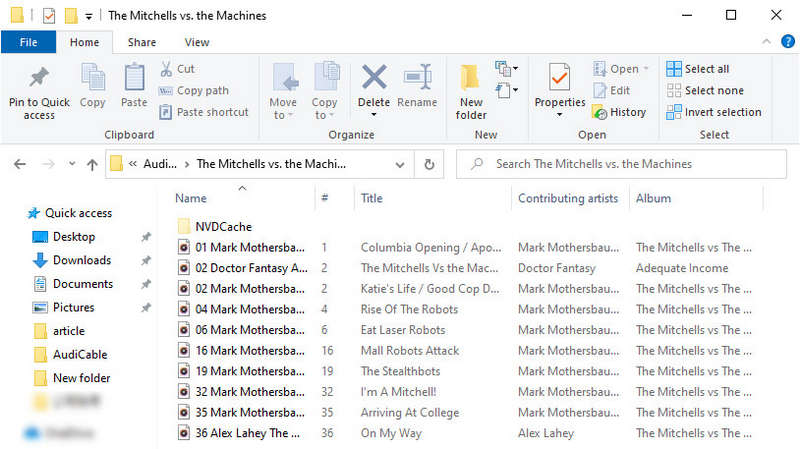Switch to the Share ribbon tab
This screenshot has height=449, width=800.
coord(142,42)
